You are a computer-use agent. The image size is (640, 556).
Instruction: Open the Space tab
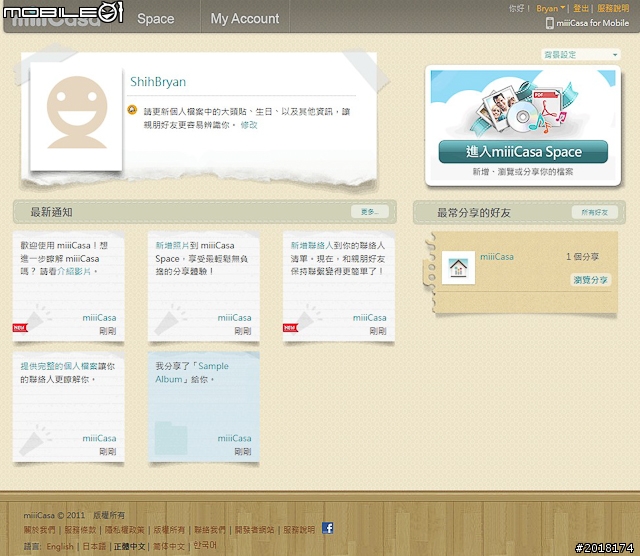tap(156, 18)
